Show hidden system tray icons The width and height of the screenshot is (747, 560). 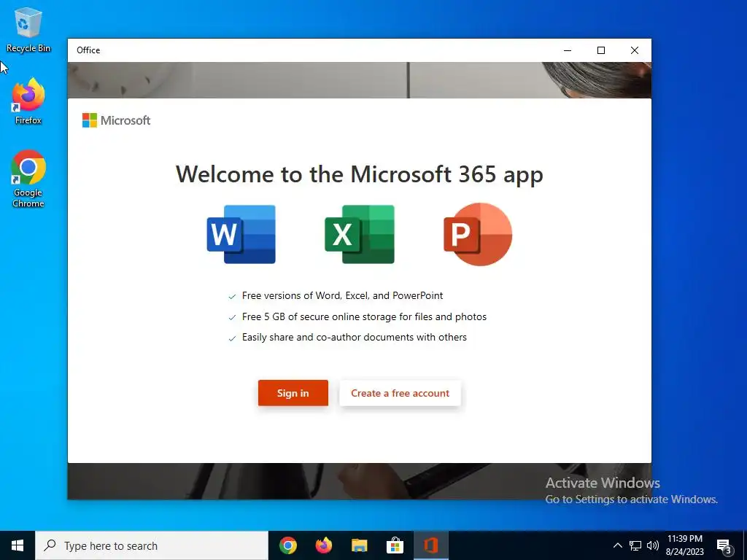click(x=617, y=545)
